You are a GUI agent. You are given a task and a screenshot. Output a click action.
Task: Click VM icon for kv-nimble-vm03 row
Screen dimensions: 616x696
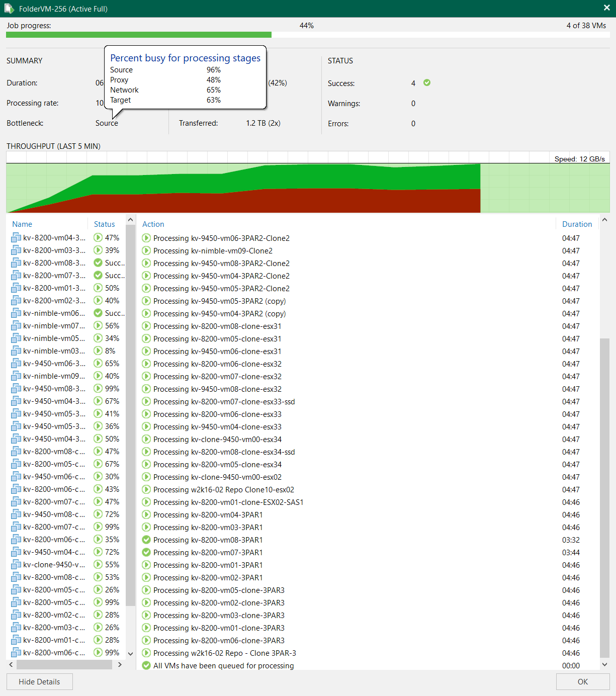(16, 351)
